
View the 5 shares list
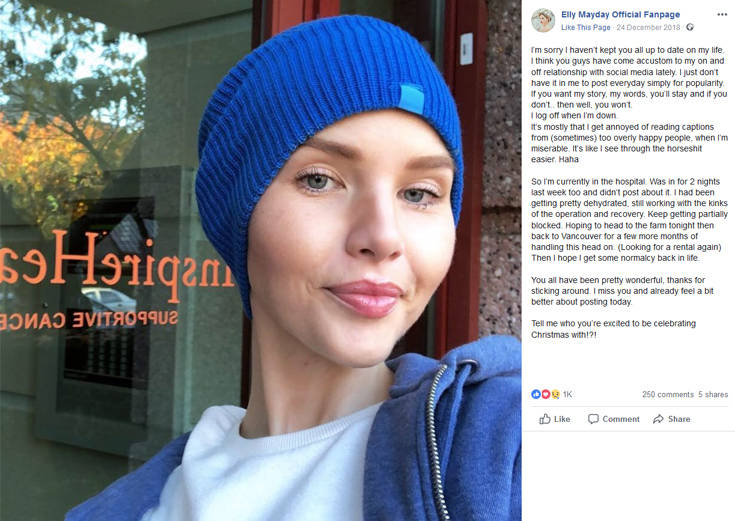[x=713, y=394]
